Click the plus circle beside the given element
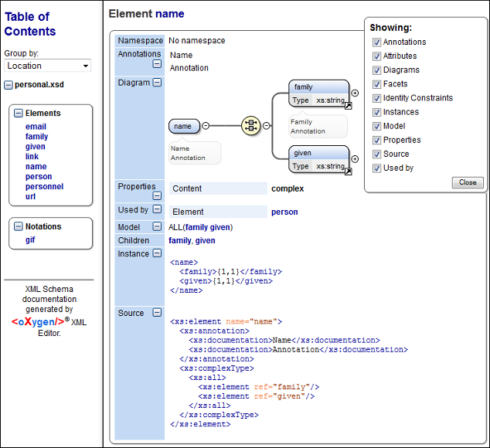Viewport: 490px width, 448px height. point(355,159)
